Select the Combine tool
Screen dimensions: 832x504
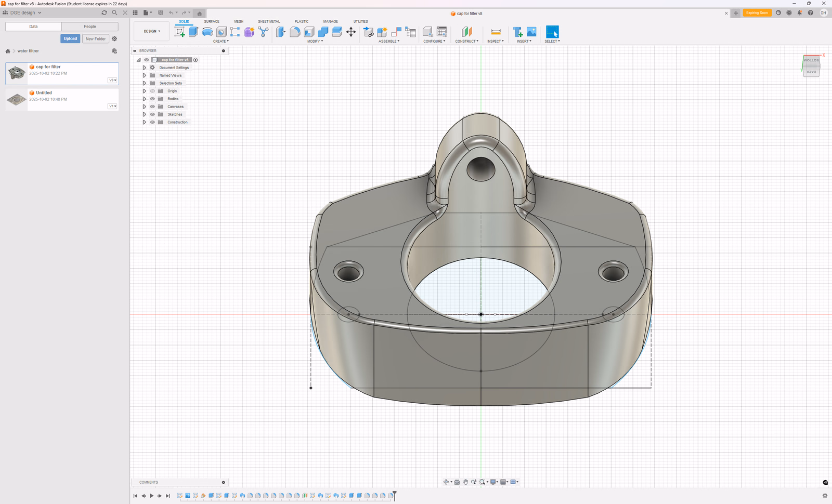tap(323, 32)
